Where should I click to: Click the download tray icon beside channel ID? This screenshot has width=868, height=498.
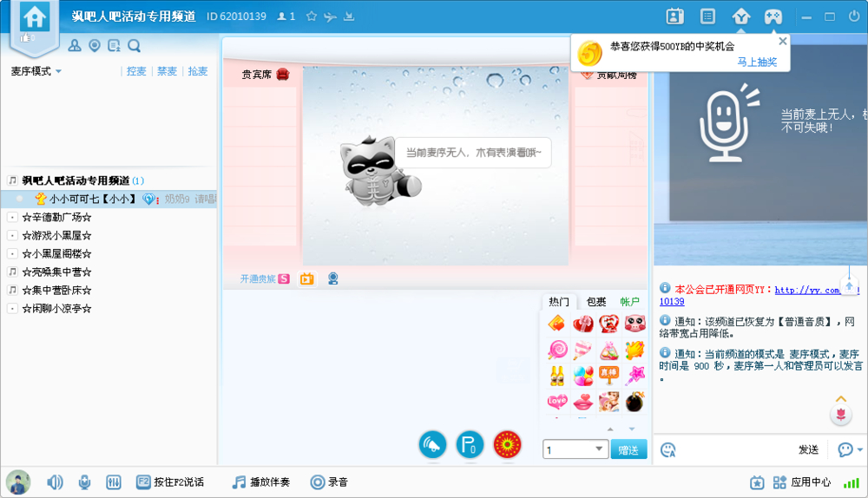(x=349, y=16)
